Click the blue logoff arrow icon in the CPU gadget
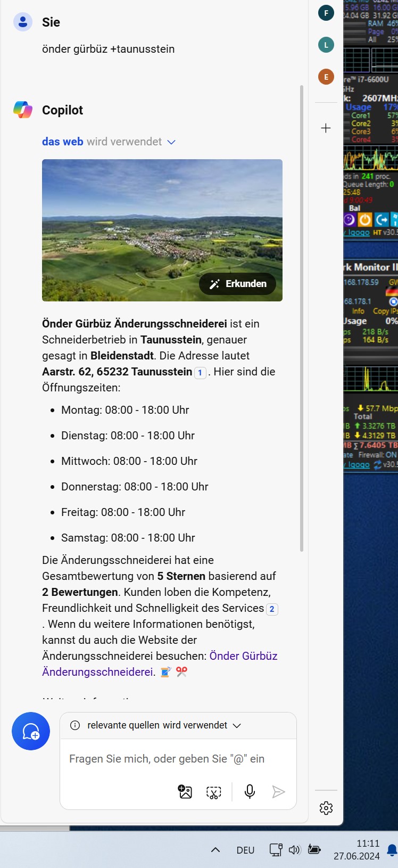 [x=382, y=219]
